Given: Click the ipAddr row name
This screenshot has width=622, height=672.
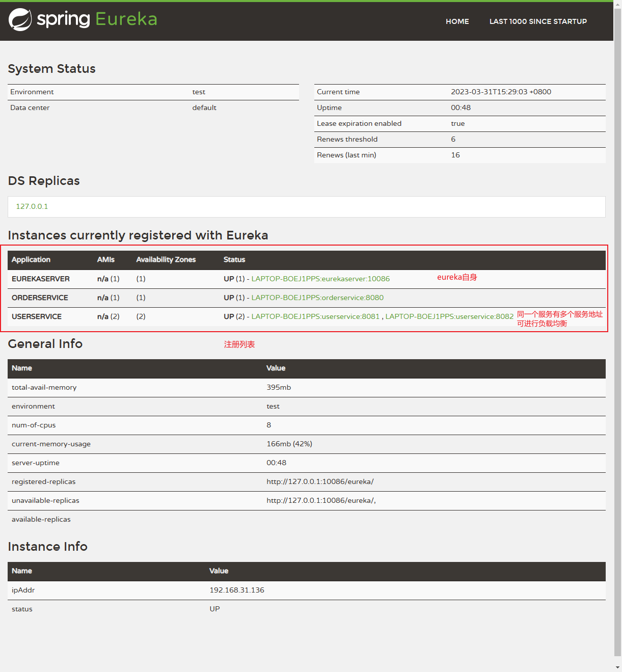Looking at the screenshot, I should click(x=23, y=590).
